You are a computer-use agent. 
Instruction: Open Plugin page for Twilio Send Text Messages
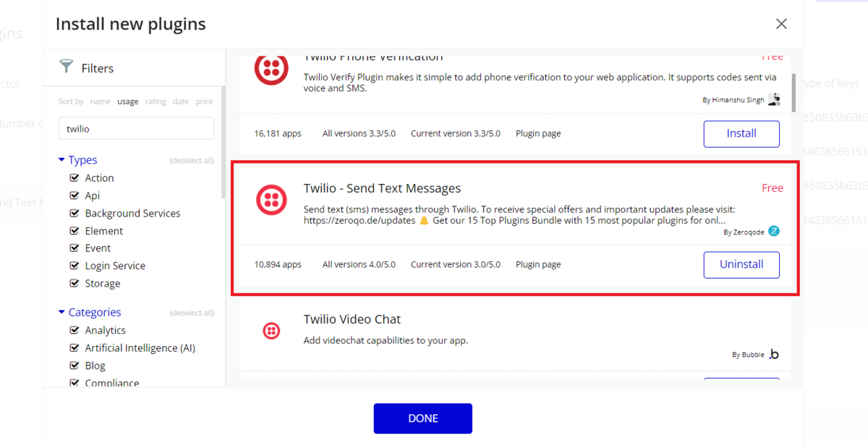click(538, 265)
